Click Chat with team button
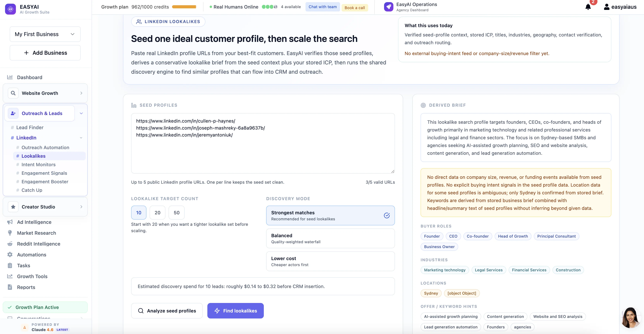Viewport: 644px width, 334px height. point(323,7)
